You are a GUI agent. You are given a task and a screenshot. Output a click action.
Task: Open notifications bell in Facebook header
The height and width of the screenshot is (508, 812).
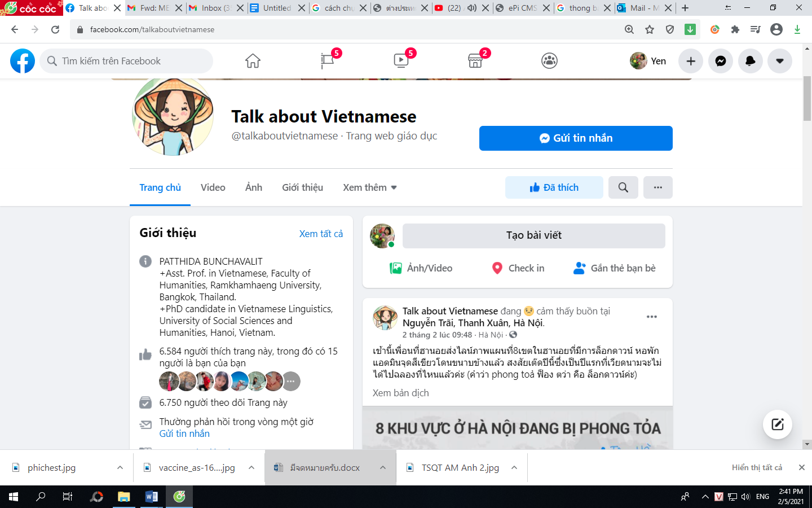click(x=750, y=61)
